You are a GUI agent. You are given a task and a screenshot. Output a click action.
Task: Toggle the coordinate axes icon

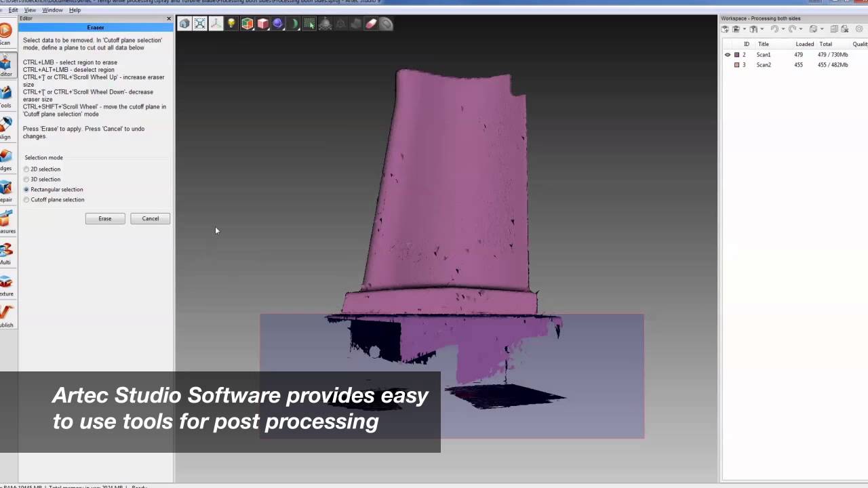(x=216, y=24)
